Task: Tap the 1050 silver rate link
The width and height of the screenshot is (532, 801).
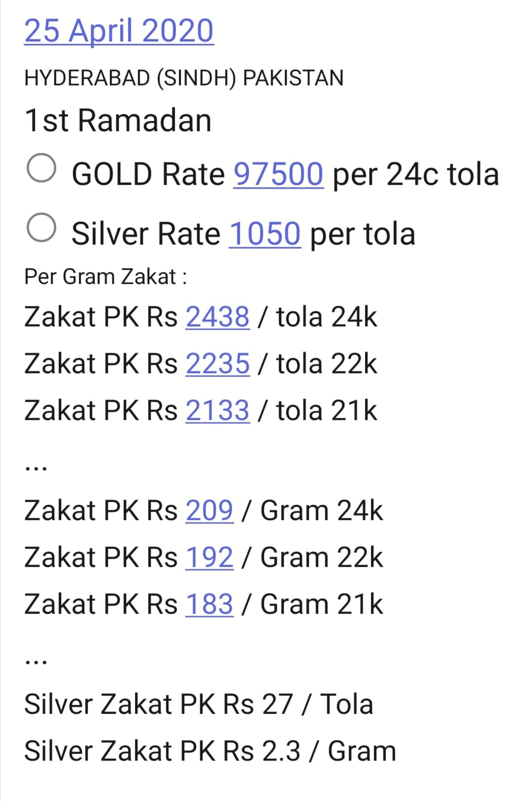Action: tap(265, 234)
